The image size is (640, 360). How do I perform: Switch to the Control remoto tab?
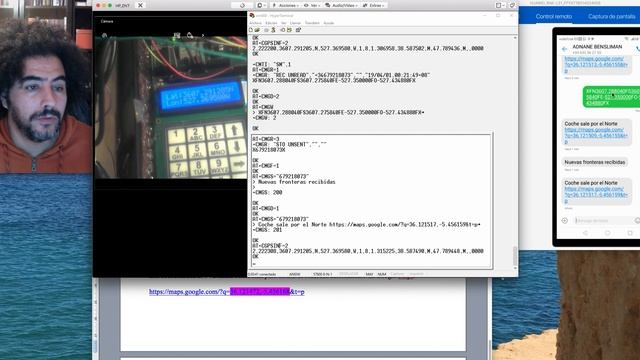(553, 16)
